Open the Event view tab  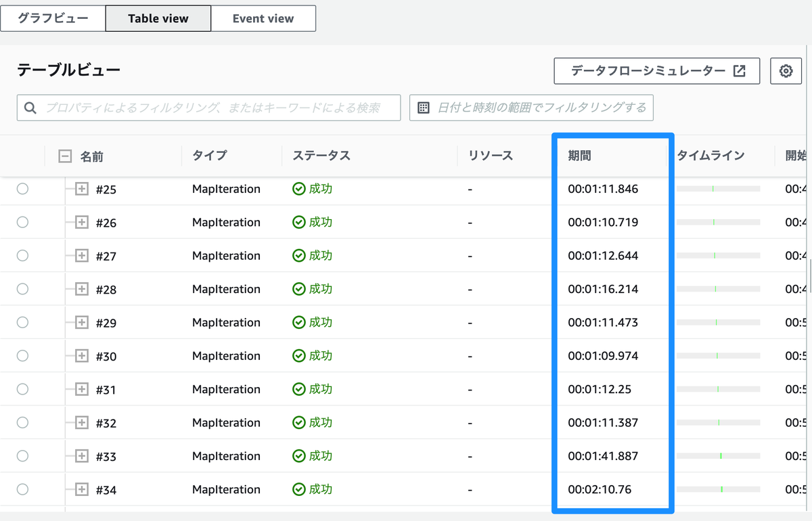(263, 18)
